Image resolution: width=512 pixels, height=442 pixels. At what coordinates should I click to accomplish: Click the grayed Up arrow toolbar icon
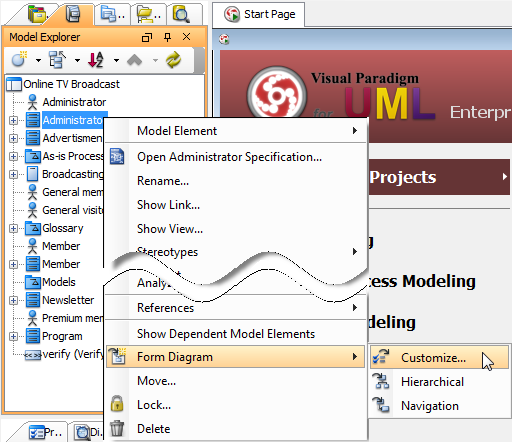point(135,60)
